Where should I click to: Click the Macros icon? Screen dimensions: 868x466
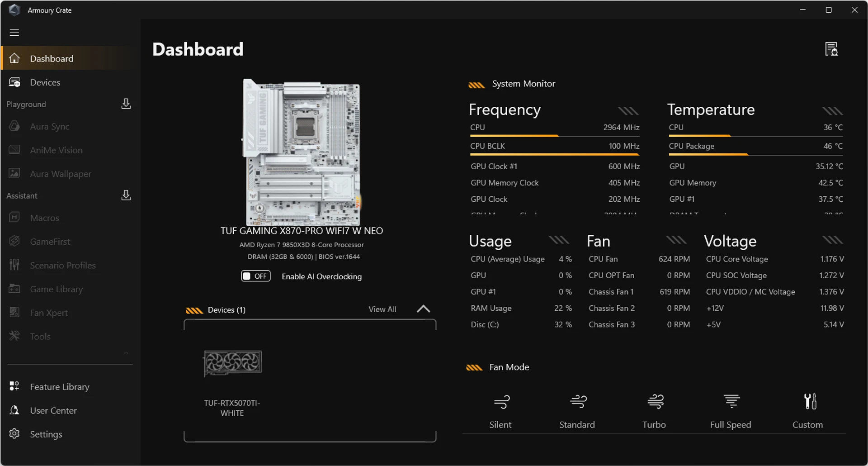tap(14, 218)
